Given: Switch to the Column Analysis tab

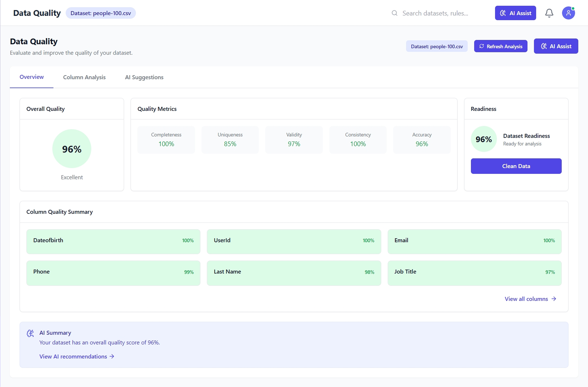Looking at the screenshot, I should tap(84, 77).
